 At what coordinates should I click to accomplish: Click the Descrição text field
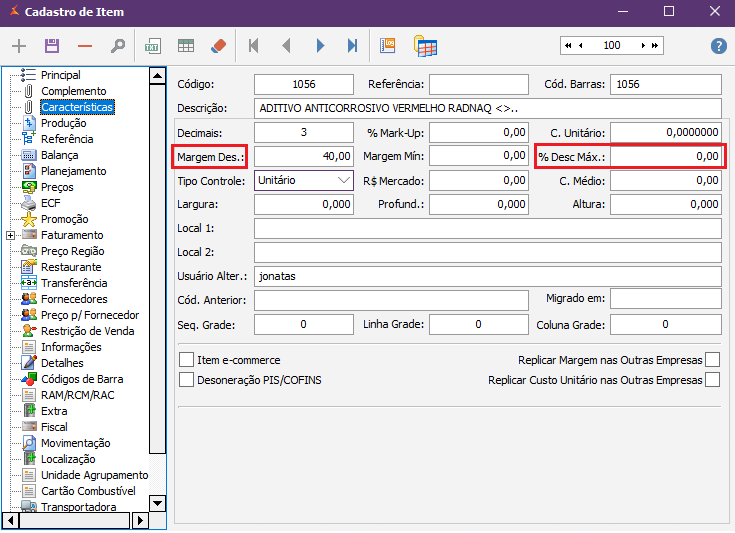487,108
